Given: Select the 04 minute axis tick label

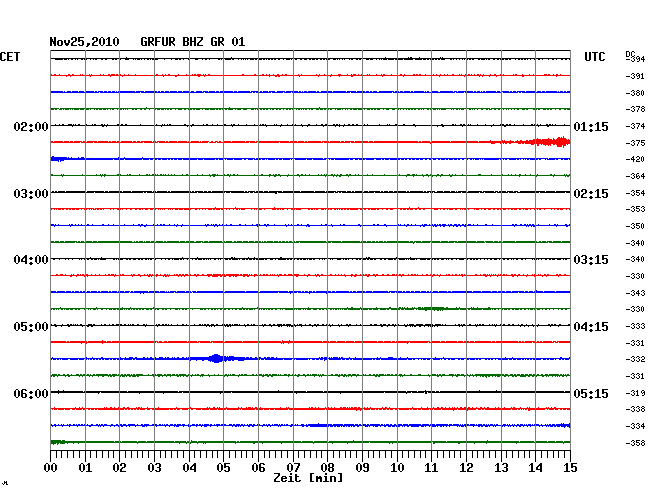Looking at the screenshot, I should tap(189, 468).
